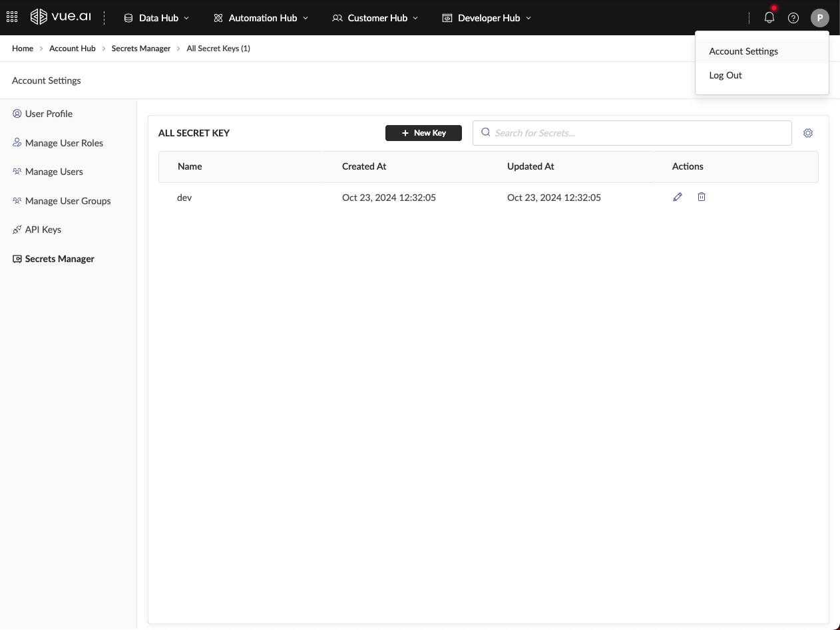840x630 pixels.
Task: Open the Customer Hub dropdown
Action: pos(375,18)
